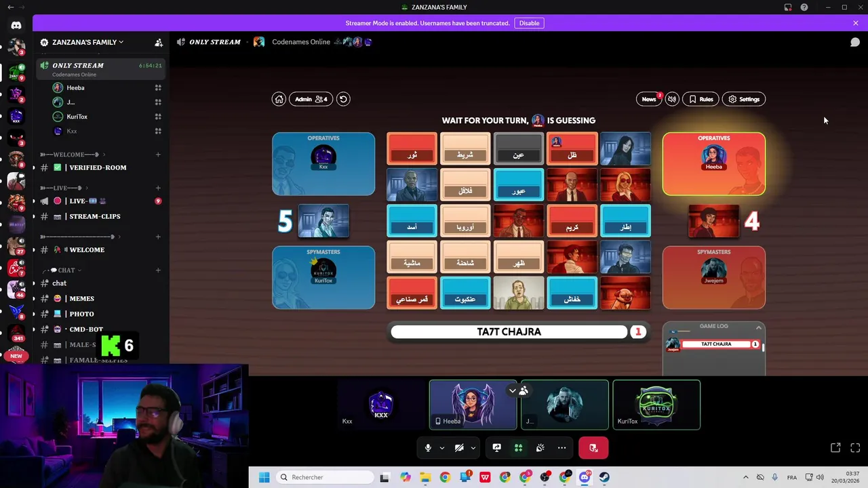Add a channel to LIVE category
The height and width of the screenshot is (488, 868).
158,188
